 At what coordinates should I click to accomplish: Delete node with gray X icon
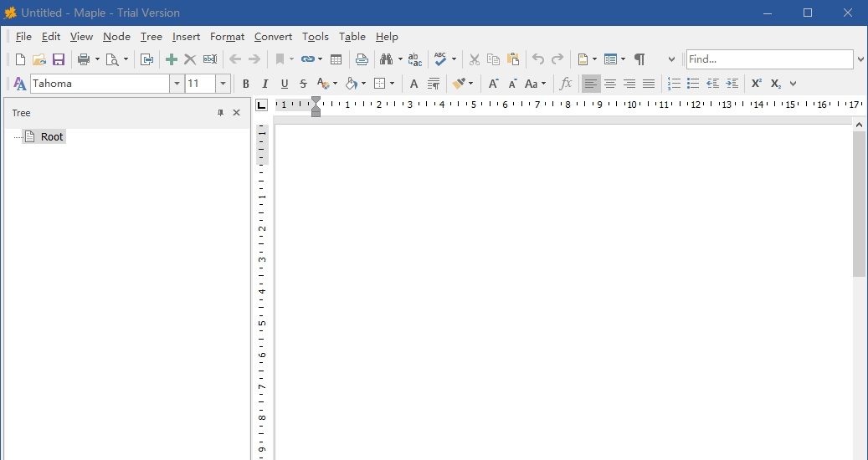(190, 59)
